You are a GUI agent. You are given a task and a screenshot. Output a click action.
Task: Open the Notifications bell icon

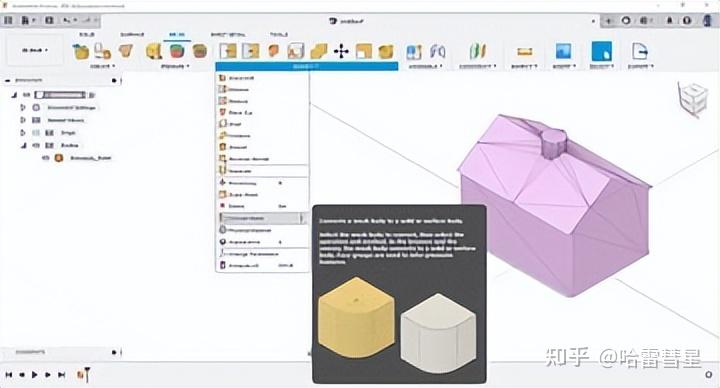click(x=669, y=21)
